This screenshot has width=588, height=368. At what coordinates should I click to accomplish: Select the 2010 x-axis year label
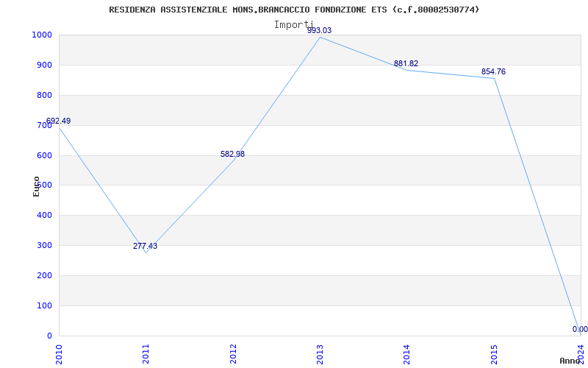tap(59, 354)
